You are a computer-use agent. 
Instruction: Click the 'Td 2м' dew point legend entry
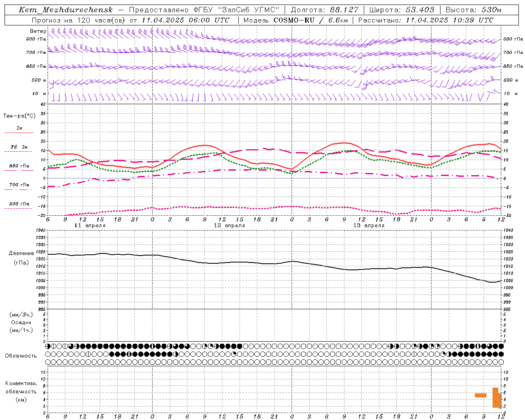point(19,147)
